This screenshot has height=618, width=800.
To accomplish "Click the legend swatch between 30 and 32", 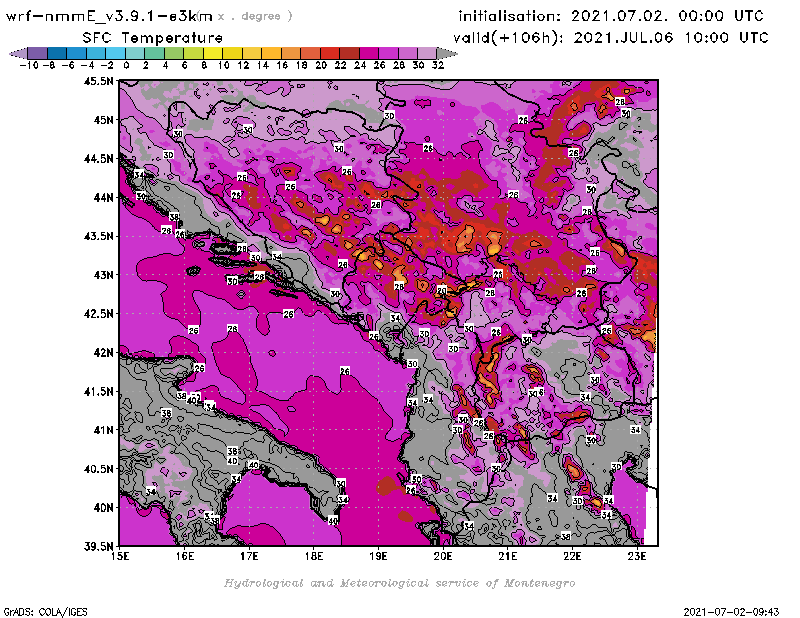I will pos(427,53).
